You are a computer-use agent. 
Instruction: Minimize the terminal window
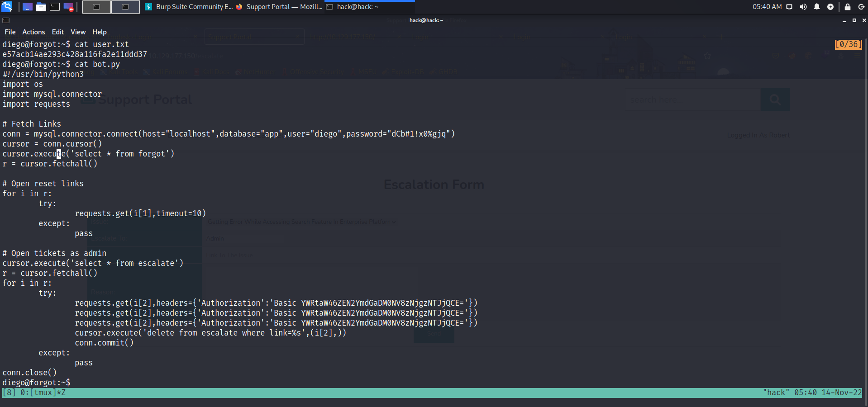click(844, 20)
